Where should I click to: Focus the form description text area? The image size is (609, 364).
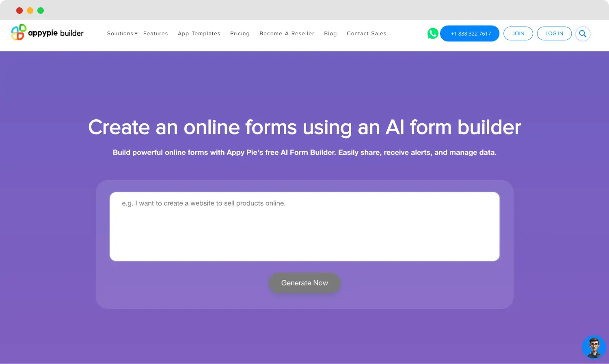click(304, 226)
